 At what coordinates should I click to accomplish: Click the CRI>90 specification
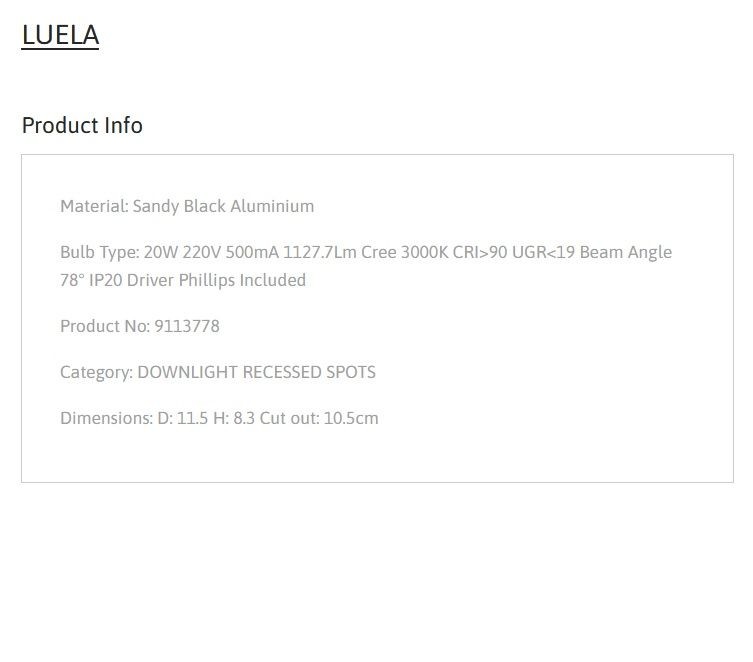[480, 252]
